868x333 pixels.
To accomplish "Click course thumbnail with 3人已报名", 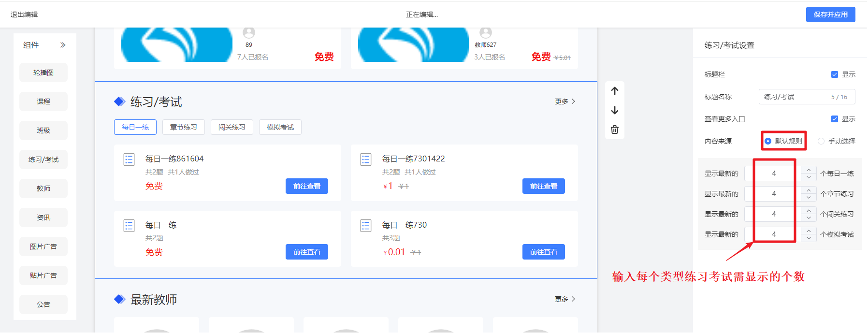I will (414, 44).
